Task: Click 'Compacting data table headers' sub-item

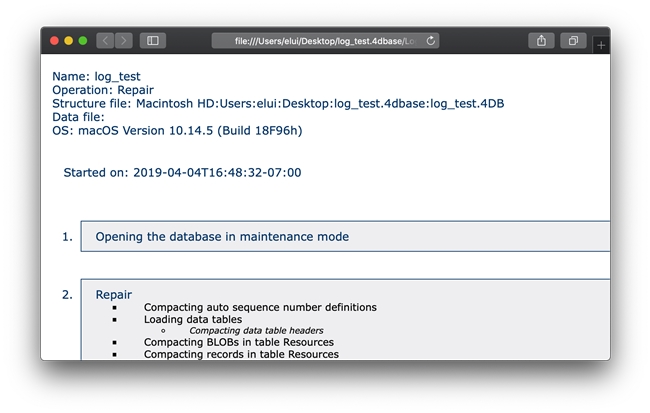Action: [x=256, y=330]
